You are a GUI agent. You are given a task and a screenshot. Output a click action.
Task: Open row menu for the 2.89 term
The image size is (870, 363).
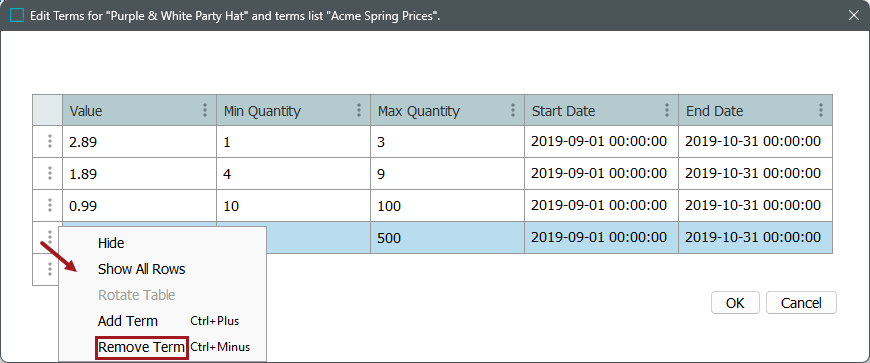[49, 142]
